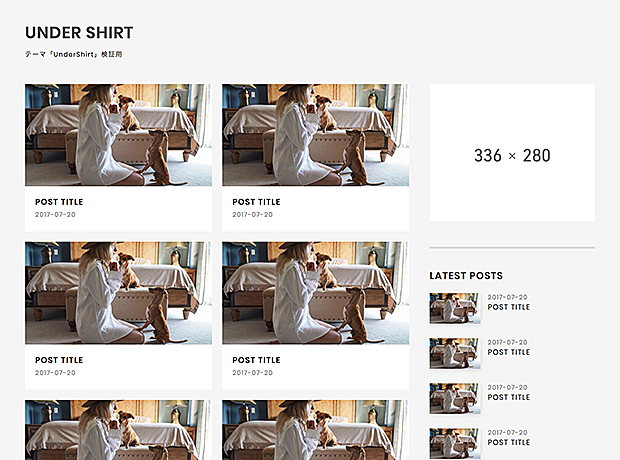
Task: Open "POST TITLE" of second-row left card
Action: [59, 360]
